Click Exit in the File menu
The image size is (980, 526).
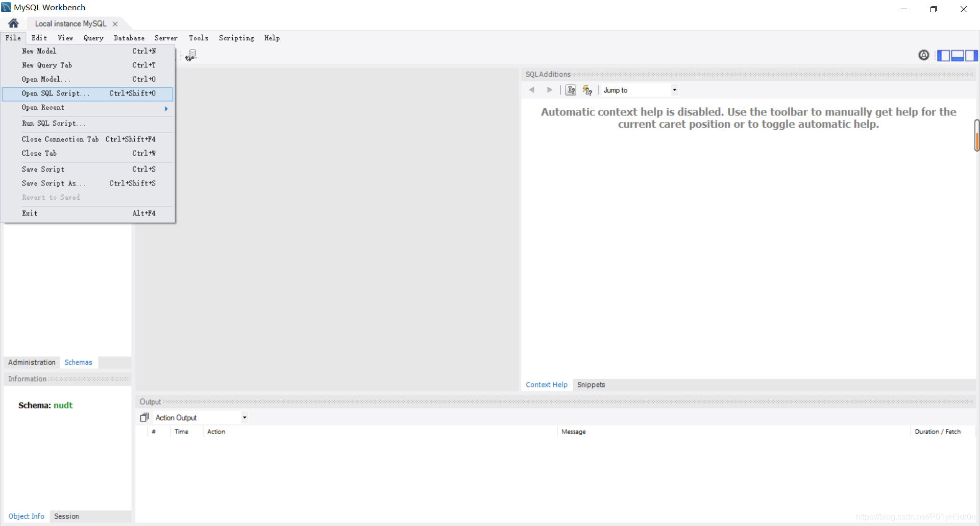point(88,213)
